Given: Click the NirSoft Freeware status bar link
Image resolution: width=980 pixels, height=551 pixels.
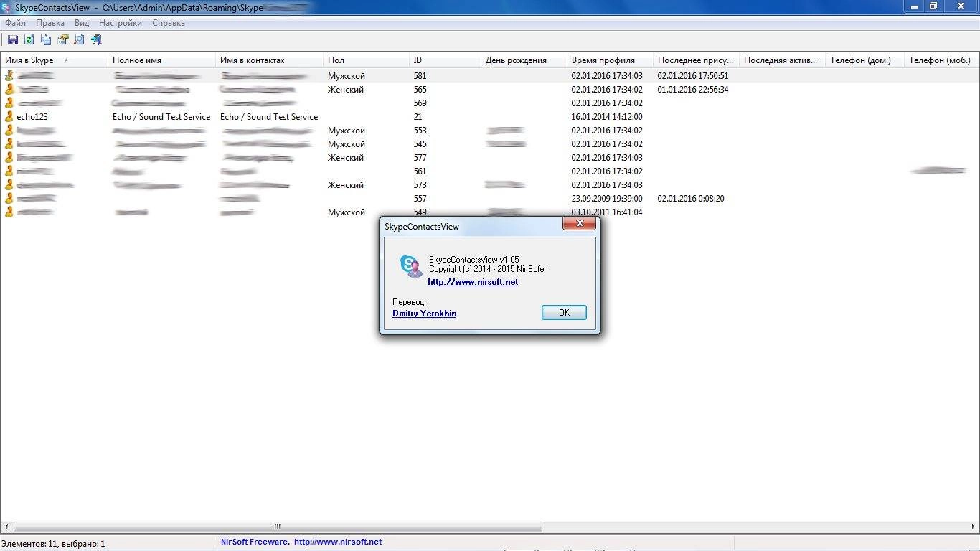Looking at the screenshot, I should coord(301,542).
